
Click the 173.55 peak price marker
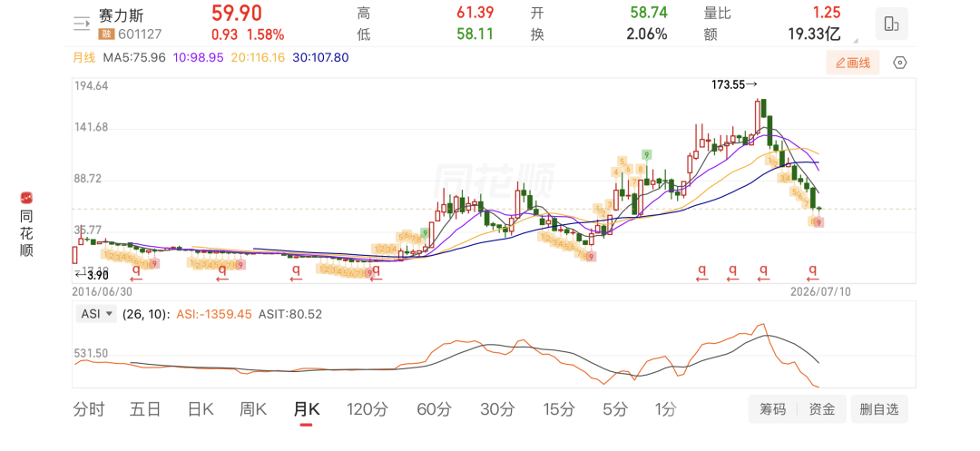point(734,84)
